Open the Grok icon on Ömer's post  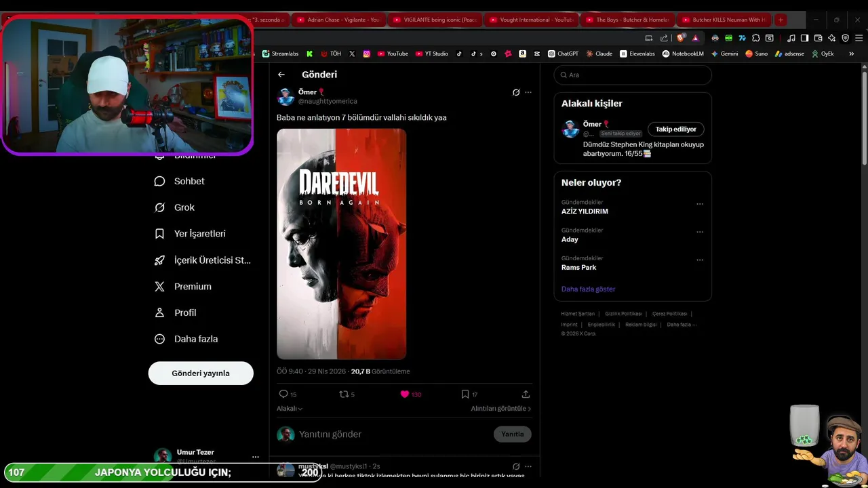tap(516, 92)
